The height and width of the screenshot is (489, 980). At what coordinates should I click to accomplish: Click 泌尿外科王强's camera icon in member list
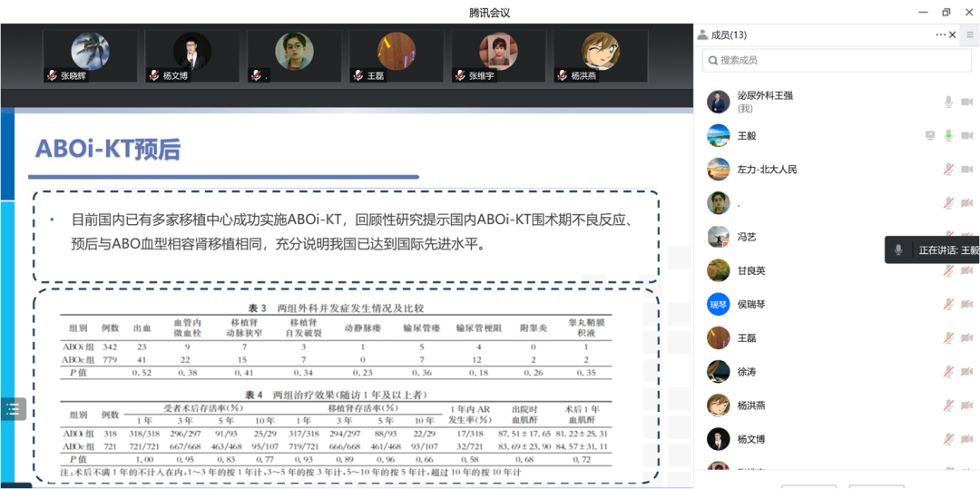click(x=967, y=102)
